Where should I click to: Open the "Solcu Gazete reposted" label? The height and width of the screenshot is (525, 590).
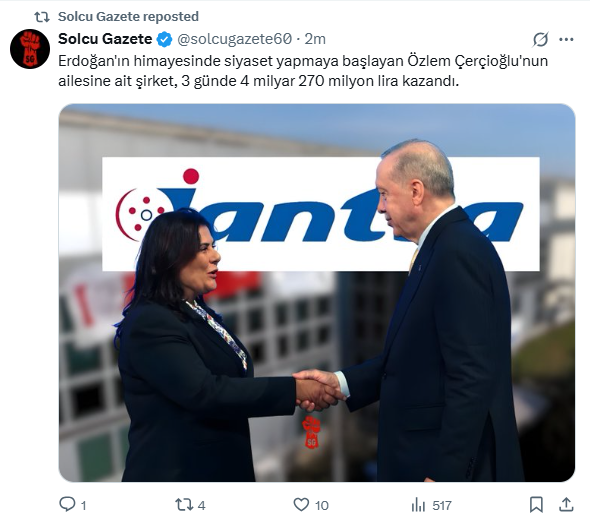(x=128, y=17)
